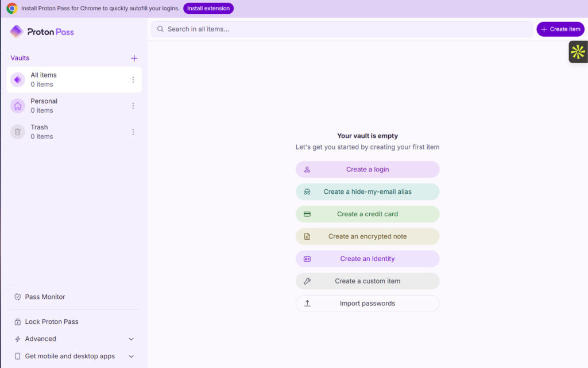
Task: Expand Get mobile and desktop apps chevron
Action: click(x=131, y=356)
